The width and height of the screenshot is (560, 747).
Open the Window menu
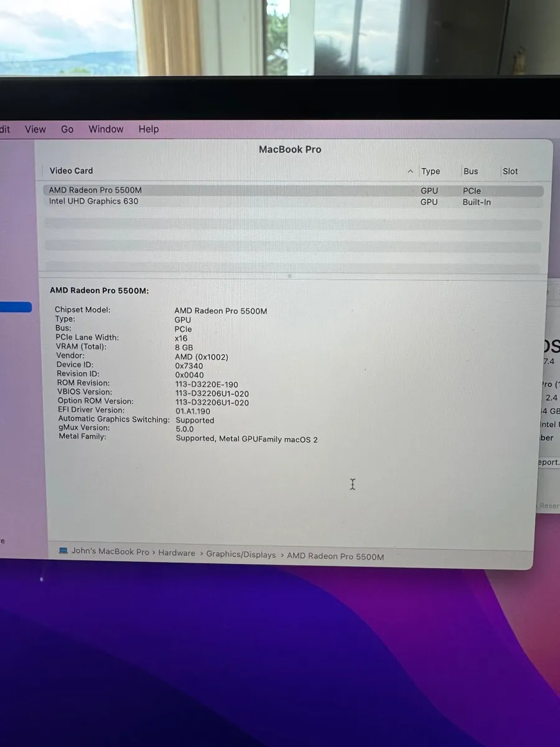tap(106, 129)
